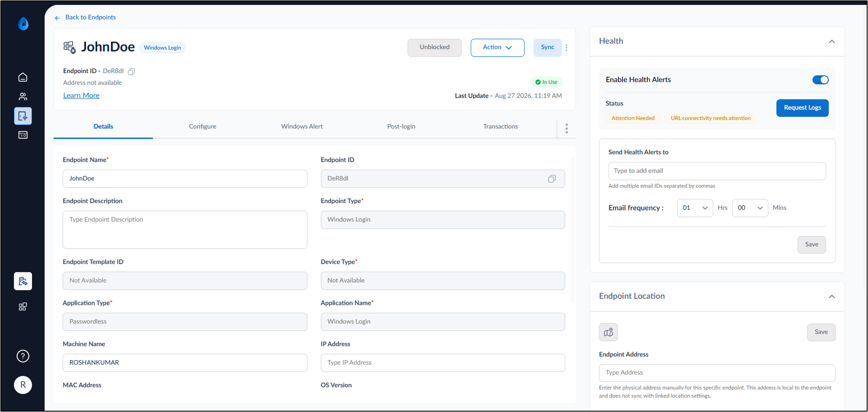Select the Details tab
Image resolution: width=868 pixels, height=412 pixels.
(x=103, y=127)
